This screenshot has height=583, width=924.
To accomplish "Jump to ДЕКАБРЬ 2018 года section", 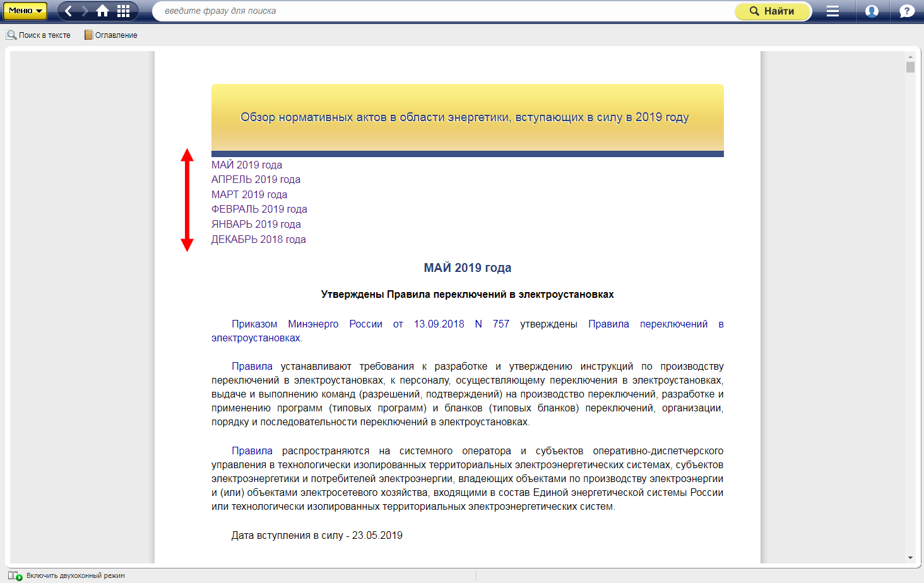I will [x=258, y=240].
